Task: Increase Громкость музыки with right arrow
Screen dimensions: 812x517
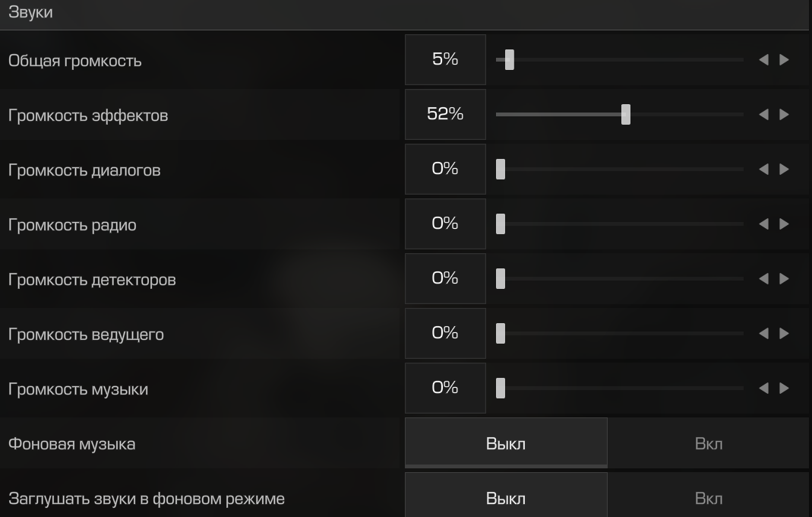Action: 785,389
